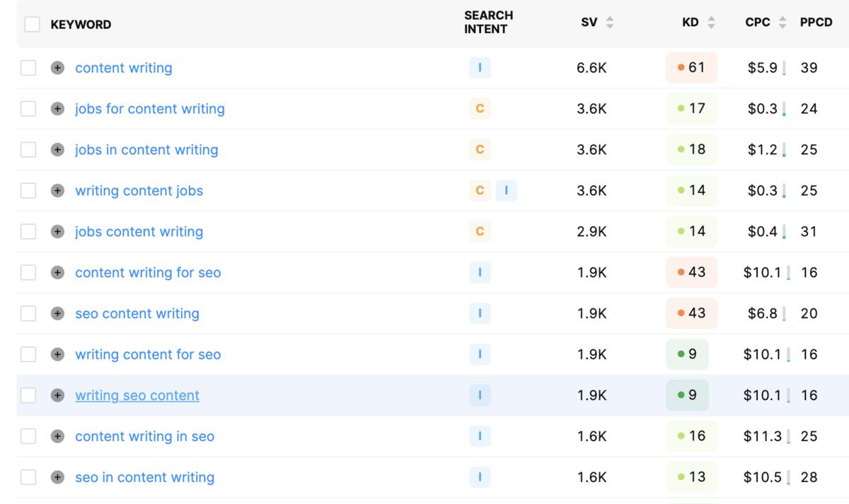849x504 pixels.
Task: Click plus icon beside 'seo content writing'
Action: point(58,314)
